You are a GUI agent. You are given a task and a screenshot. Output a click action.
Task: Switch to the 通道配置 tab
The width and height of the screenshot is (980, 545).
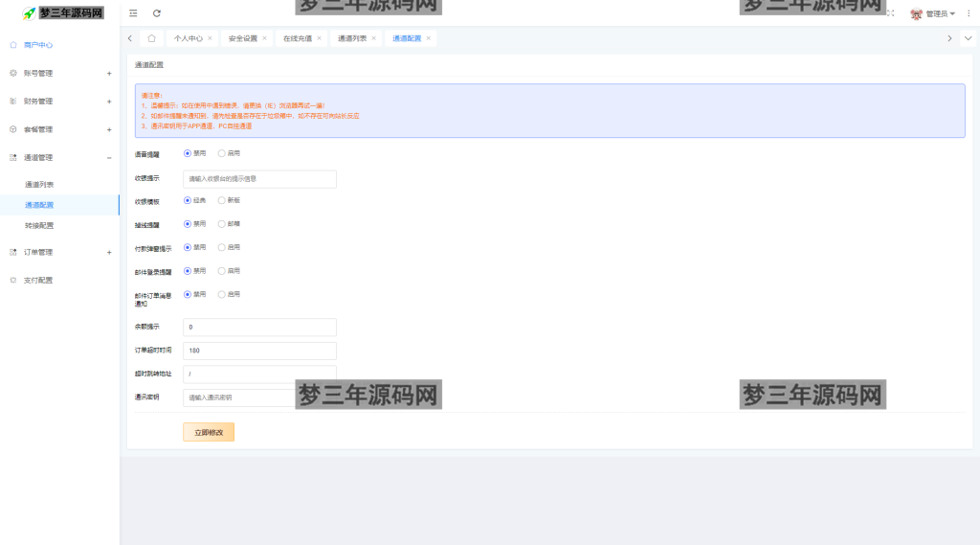coord(407,39)
